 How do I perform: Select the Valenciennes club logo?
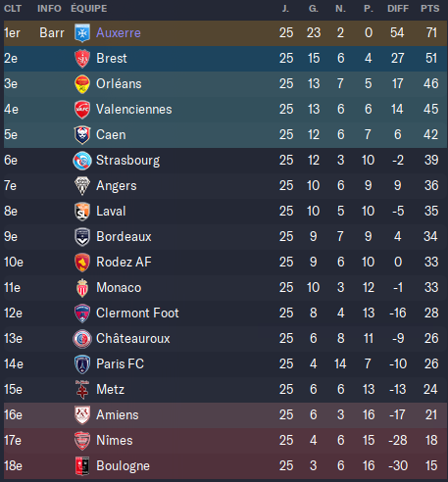(x=82, y=110)
